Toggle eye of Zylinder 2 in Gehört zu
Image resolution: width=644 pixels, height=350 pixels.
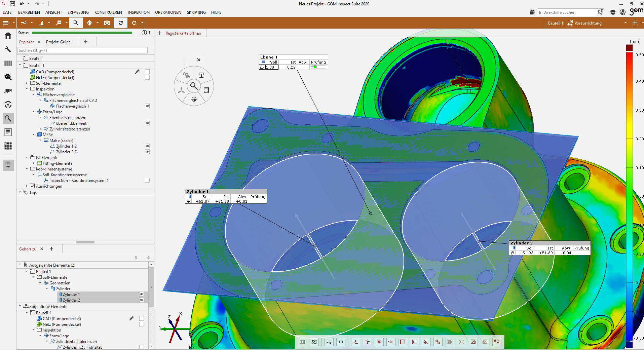tap(142, 300)
